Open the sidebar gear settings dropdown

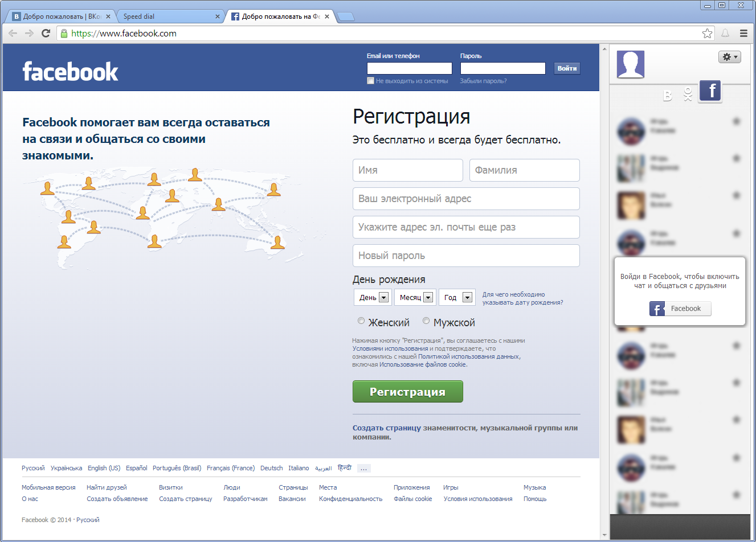click(x=730, y=57)
